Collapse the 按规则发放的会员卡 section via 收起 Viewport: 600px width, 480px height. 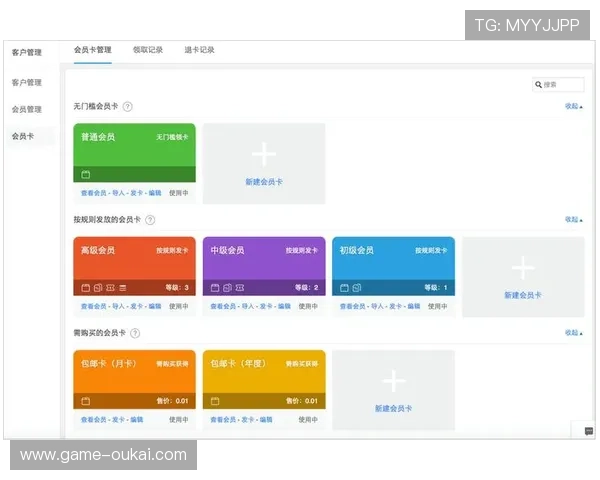click(574, 220)
